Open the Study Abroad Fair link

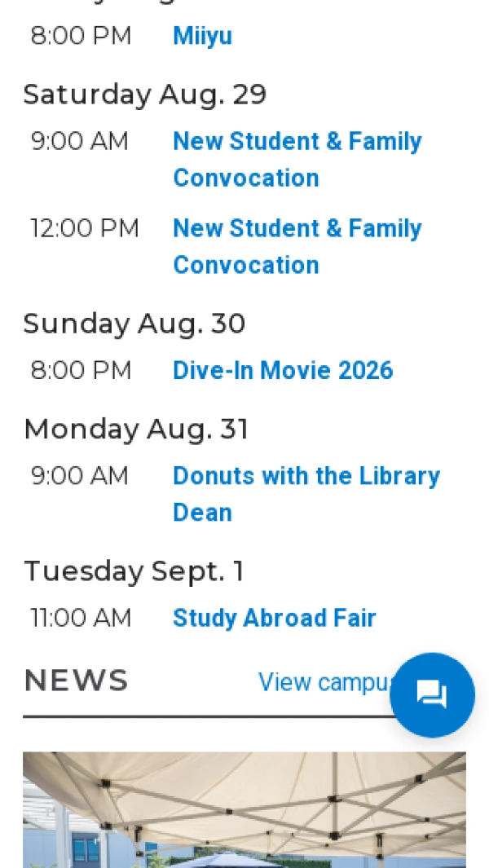point(274,618)
